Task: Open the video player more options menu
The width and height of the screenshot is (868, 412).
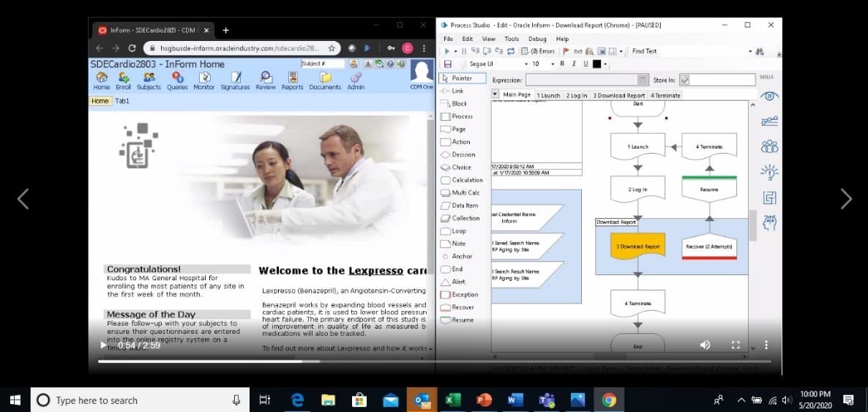Action: tap(766, 345)
